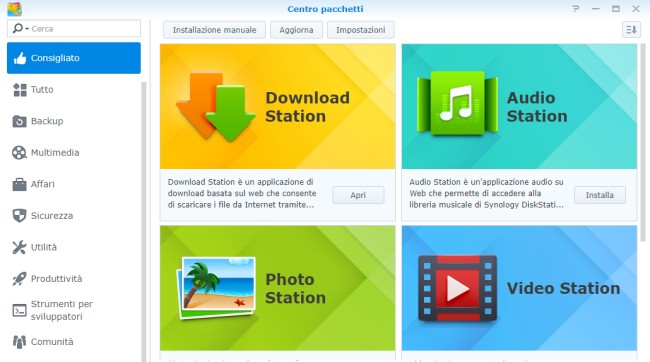Click the Photo Station title
The width and height of the screenshot is (650, 362).
[296, 289]
